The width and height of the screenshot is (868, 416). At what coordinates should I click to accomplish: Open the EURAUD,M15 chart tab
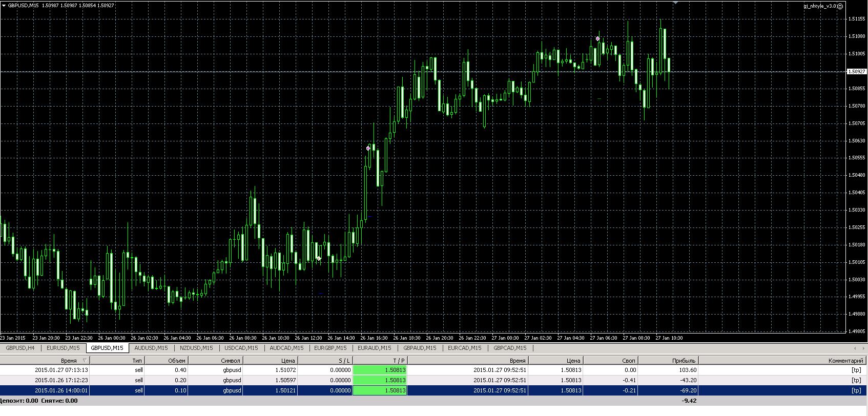tap(375, 348)
